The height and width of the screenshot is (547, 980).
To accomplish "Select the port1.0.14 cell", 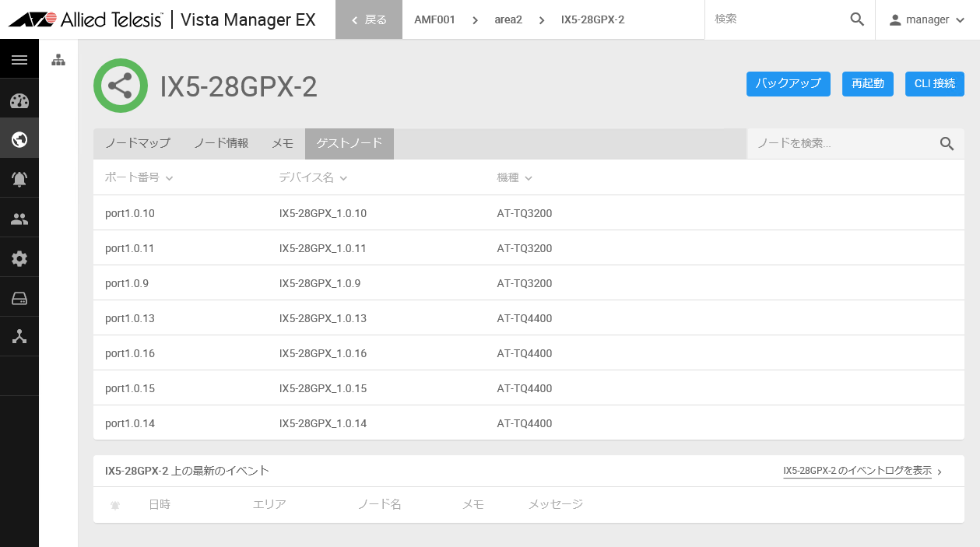I will click(x=130, y=423).
